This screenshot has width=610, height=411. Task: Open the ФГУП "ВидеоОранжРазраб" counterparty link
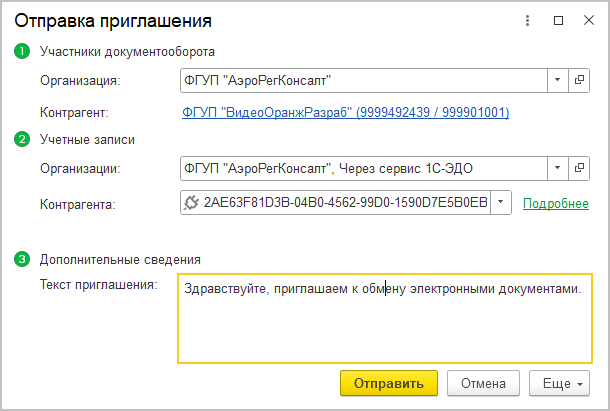click(346, 113)
